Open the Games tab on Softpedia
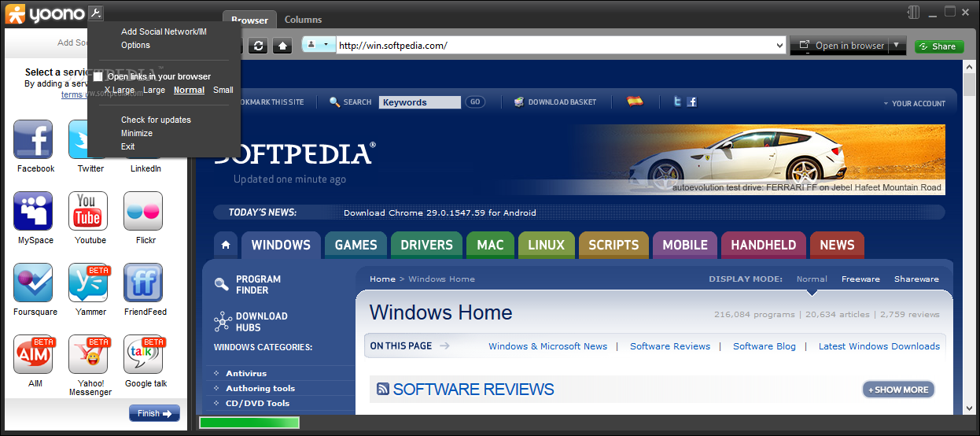Viewport: 980px width, 436px height. point(356,245)
